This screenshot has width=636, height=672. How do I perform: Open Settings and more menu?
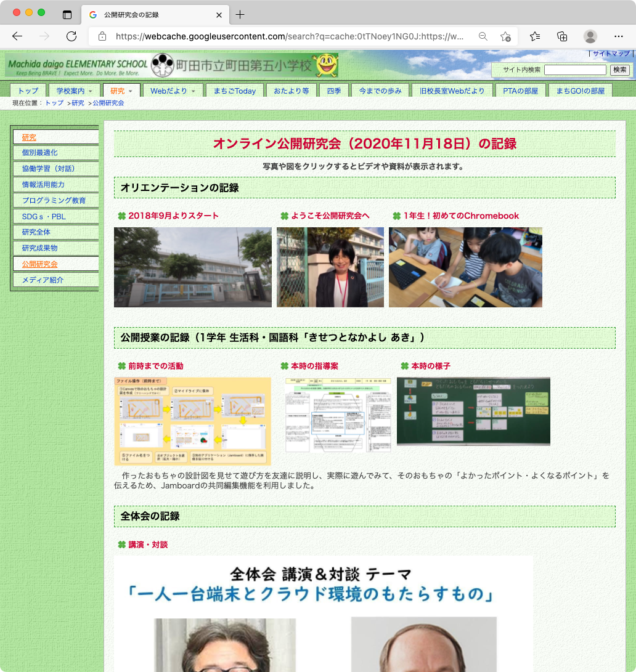pos(618,36)
